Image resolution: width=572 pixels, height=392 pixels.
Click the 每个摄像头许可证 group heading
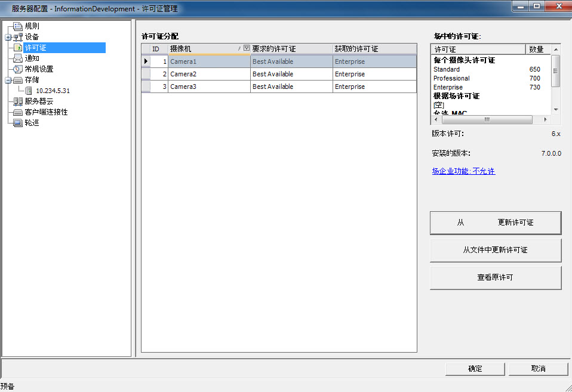pos(464,60)
